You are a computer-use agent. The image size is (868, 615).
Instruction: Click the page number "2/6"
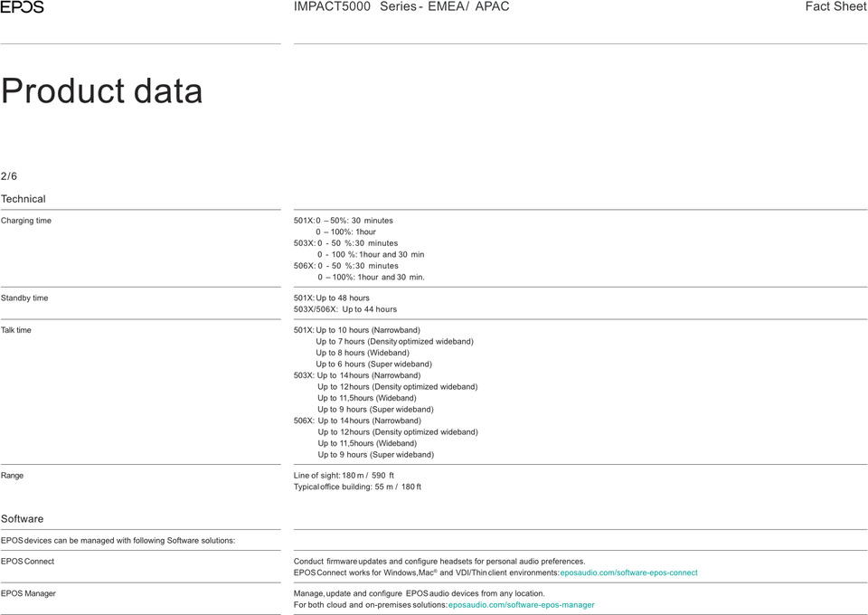point(9,175)
